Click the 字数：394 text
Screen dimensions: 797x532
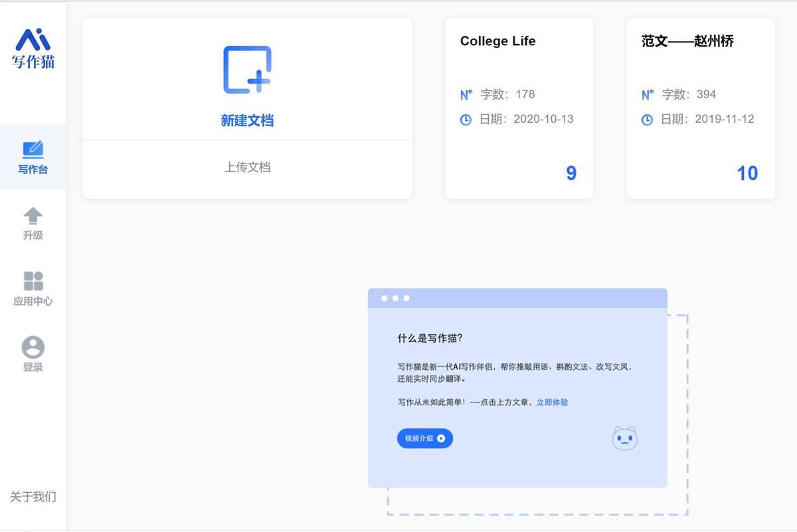tap(689, 94)
